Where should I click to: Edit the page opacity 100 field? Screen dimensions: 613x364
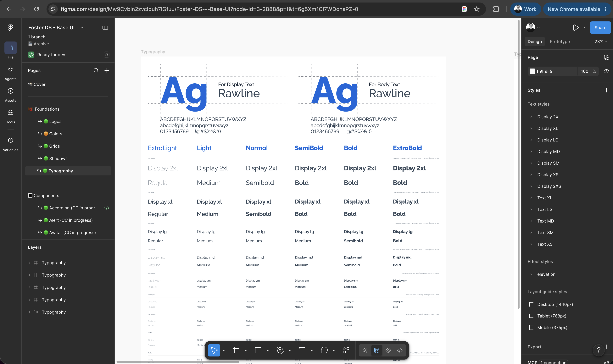point(585,71)
